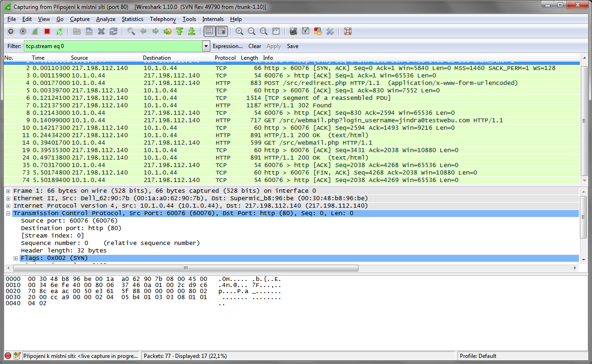Go forward in packet history

[155, 31]
